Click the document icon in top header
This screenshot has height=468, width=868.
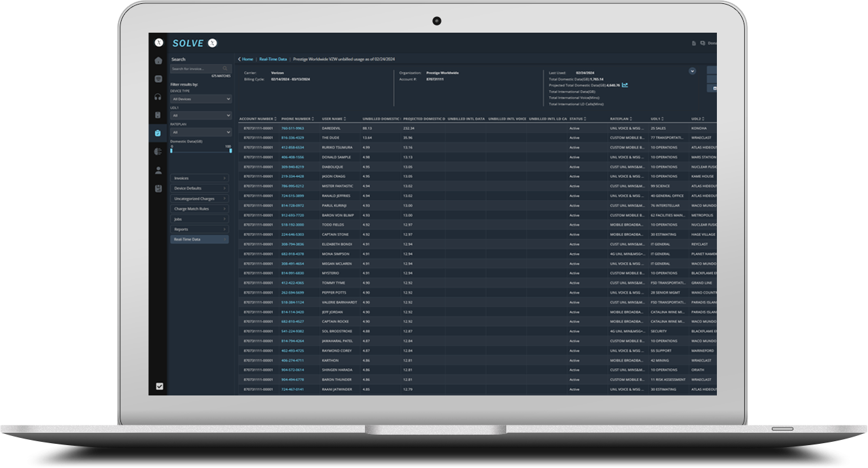coord(693,44)
